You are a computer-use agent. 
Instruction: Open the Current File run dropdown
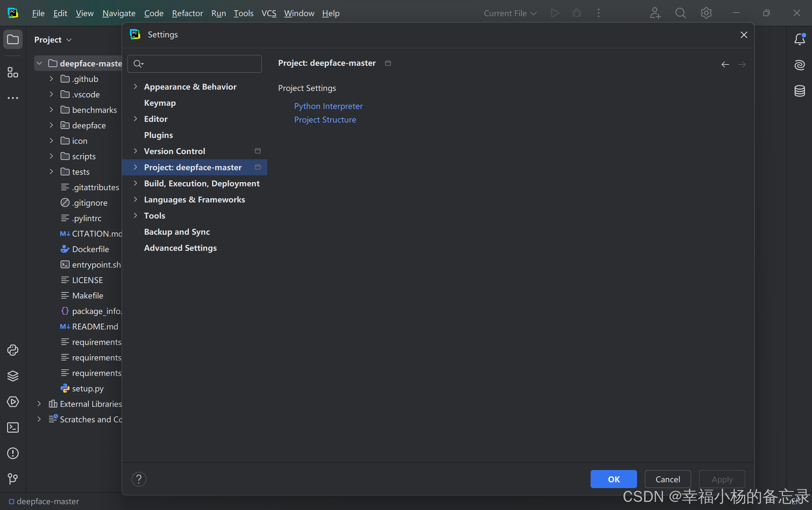pos(510,13)
